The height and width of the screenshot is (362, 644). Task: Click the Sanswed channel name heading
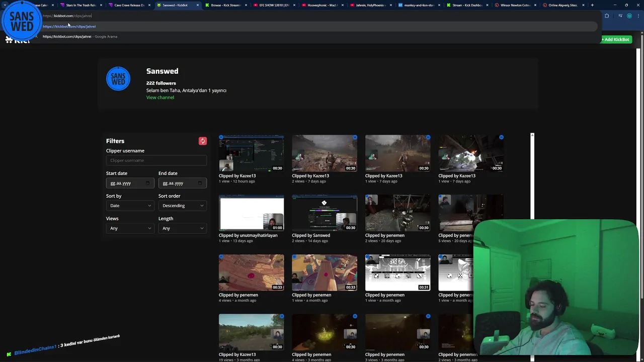(162, 71)
